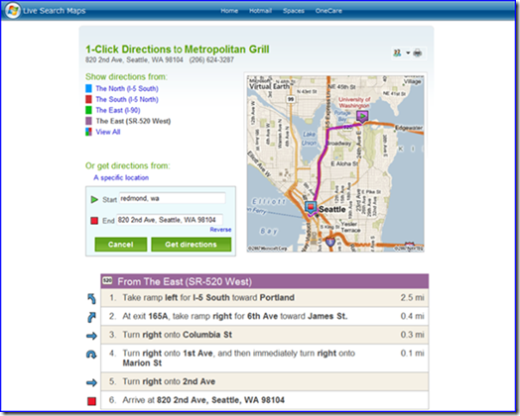520x416 pixels.
Task: Select The East (SR-520 West) entry
Action: [133, 121]
